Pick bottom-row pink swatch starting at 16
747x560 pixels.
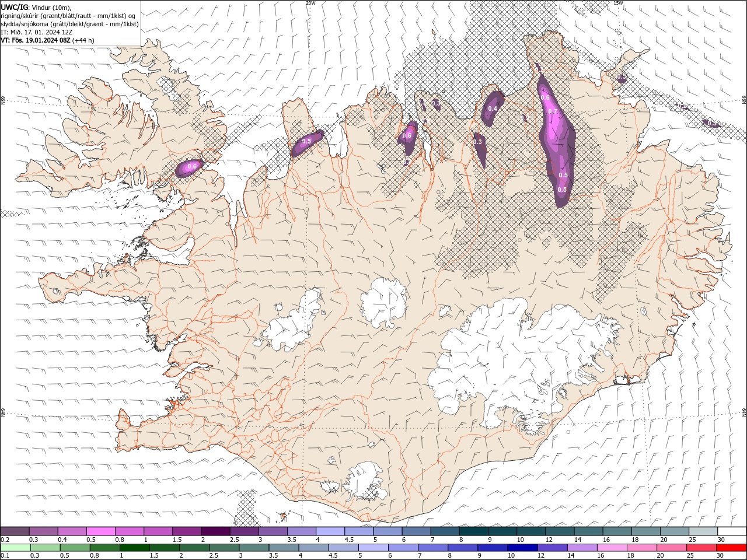coord(611,548)
